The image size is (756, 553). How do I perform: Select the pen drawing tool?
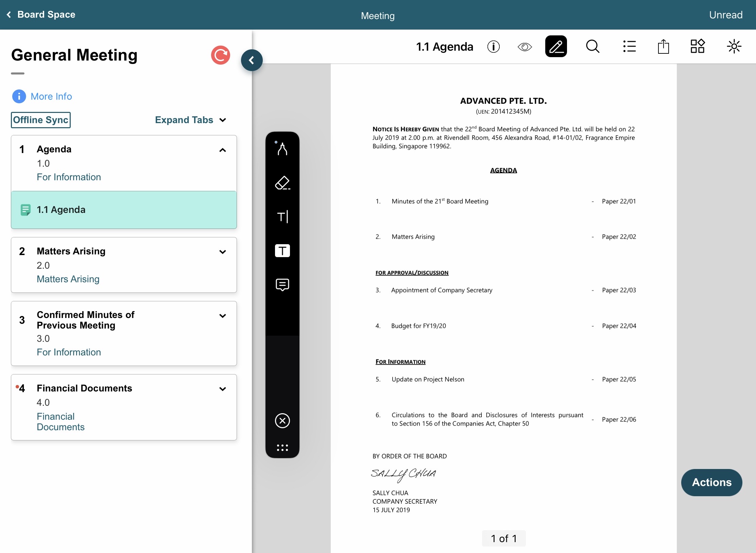pyautogui.click(x=282, y=149)
